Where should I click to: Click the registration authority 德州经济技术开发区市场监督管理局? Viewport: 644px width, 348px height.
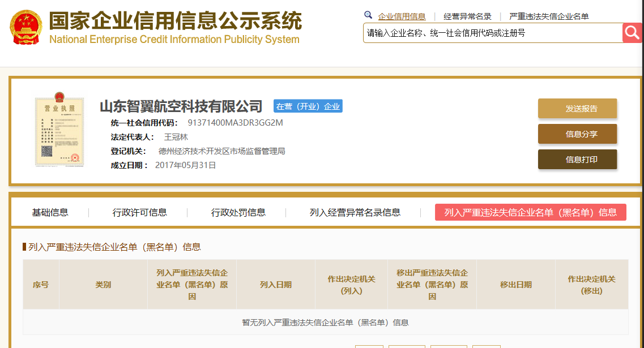pyautogui.click(x=222, y=151)
